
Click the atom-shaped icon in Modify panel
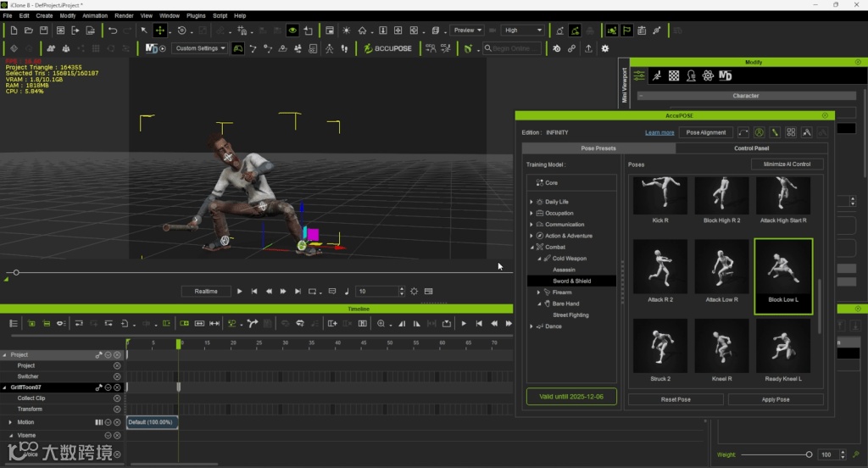(708, 75)
